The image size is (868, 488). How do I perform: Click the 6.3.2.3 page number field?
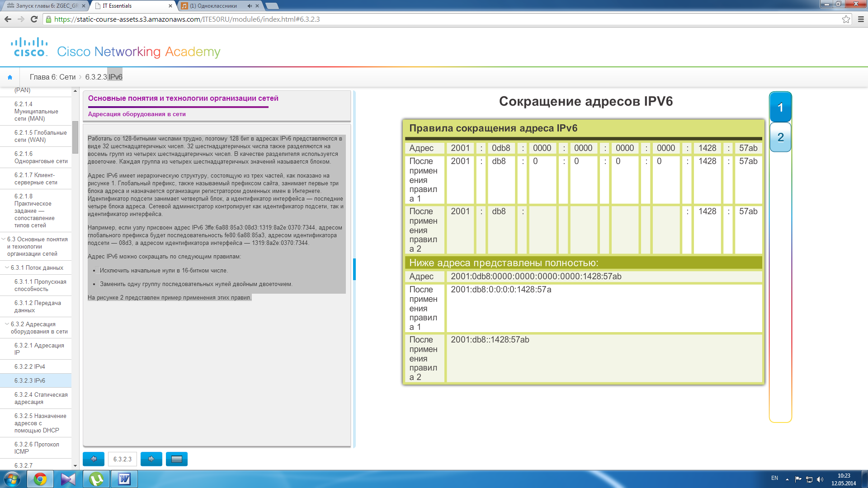point(123,459)
